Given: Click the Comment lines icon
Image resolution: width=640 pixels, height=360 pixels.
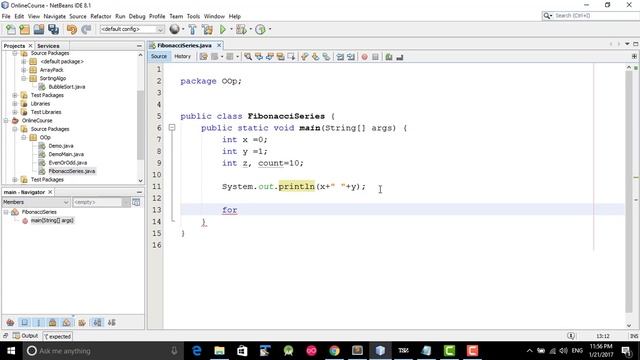Looking at the screenshot, I should pos(389,57).
